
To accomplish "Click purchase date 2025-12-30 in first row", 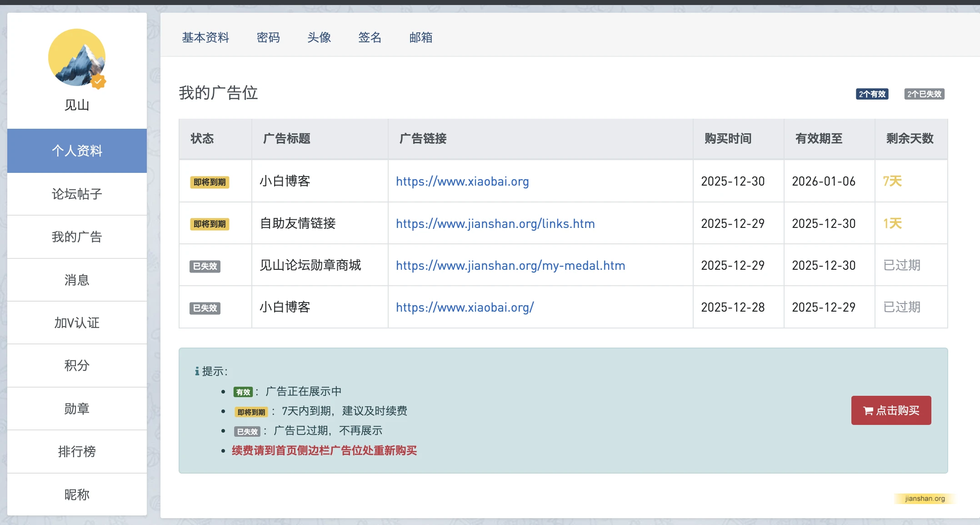I will tap(733, 181).
